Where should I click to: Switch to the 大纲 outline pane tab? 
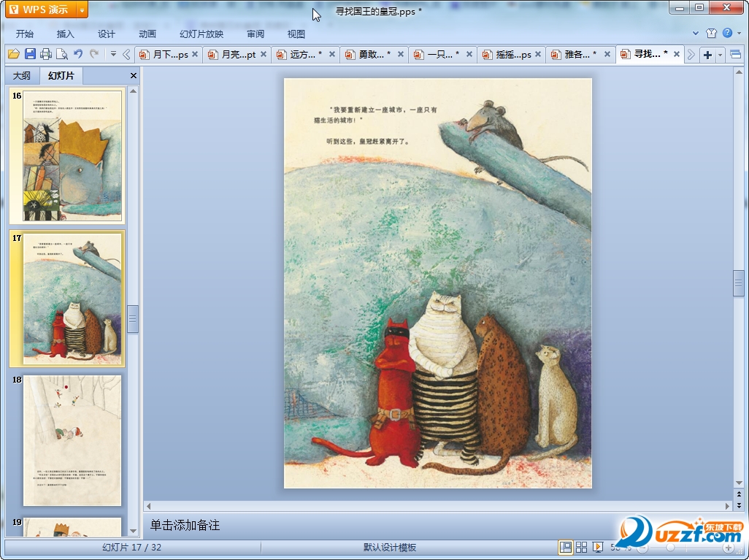pyautogui.click(x=21, y=75)
